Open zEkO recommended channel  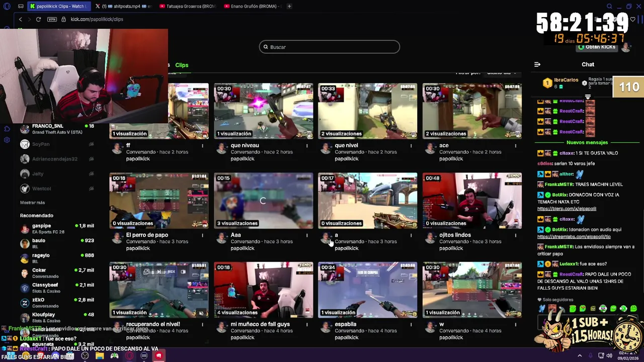tap(56, 303)
